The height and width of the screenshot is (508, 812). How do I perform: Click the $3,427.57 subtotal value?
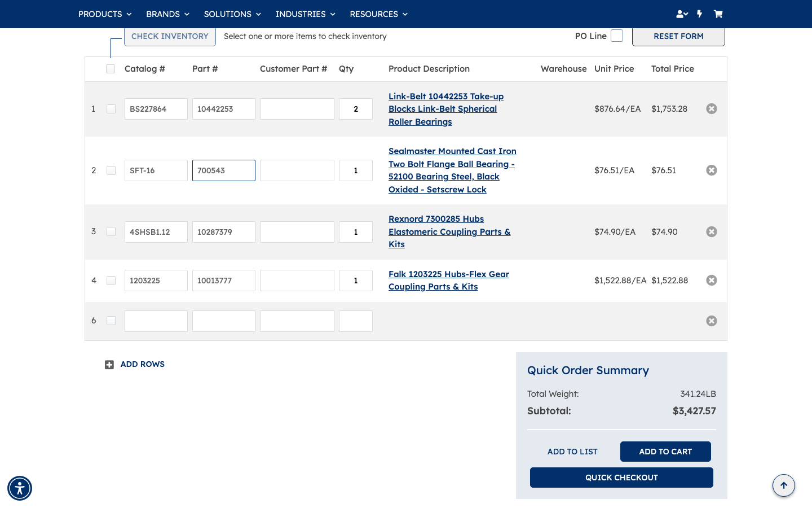(x=694, y=411)
